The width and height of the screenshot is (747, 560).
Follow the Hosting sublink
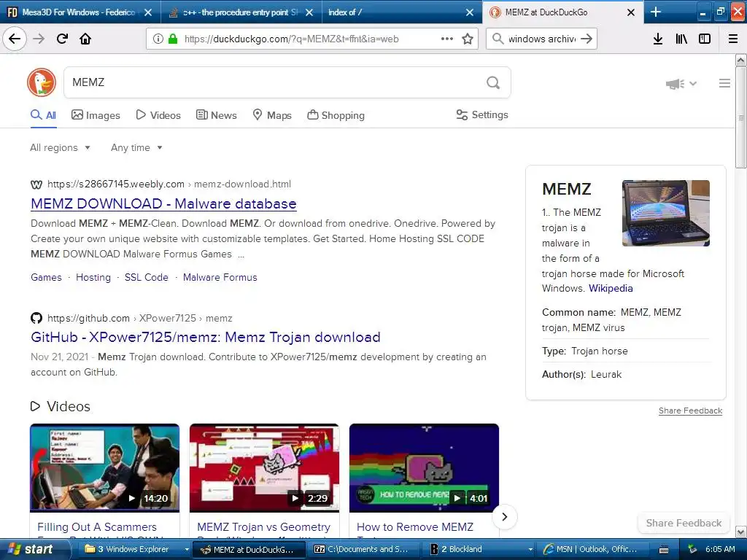point(93,277)
